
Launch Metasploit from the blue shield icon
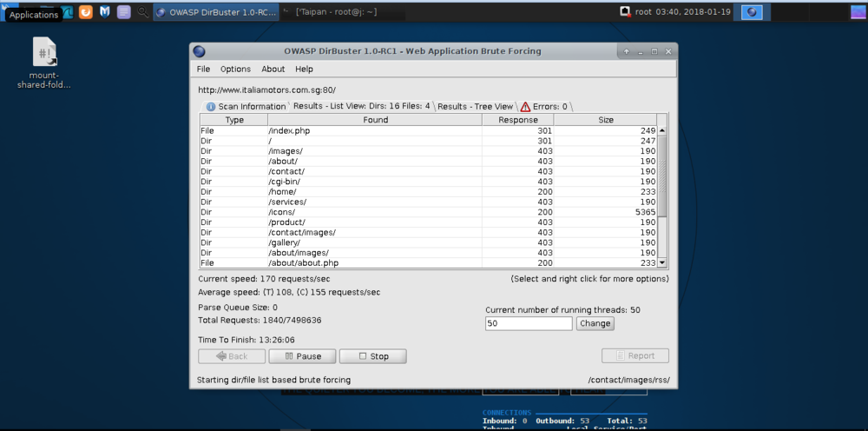(105, 12)
